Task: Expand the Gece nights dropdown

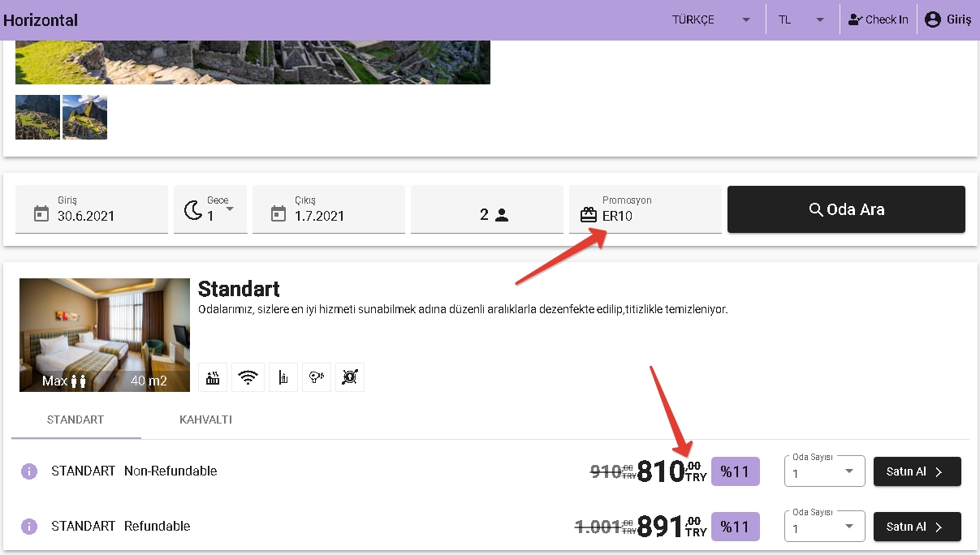Action: click(x=211, y=209)
